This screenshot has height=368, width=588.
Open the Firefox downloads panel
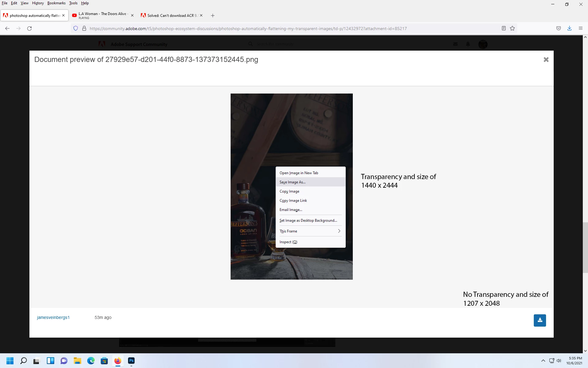(x=569, y=28)
